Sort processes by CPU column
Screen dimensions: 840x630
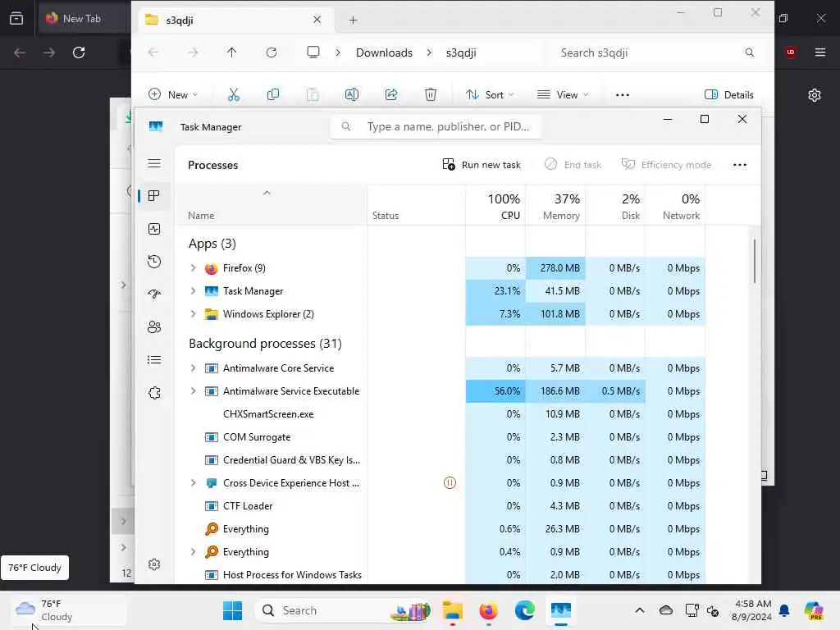495,206
